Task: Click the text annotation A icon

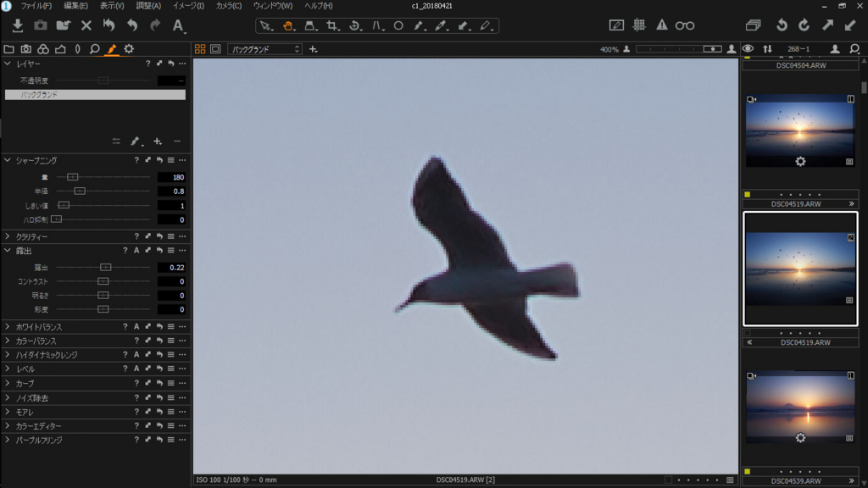Action: 178,25
